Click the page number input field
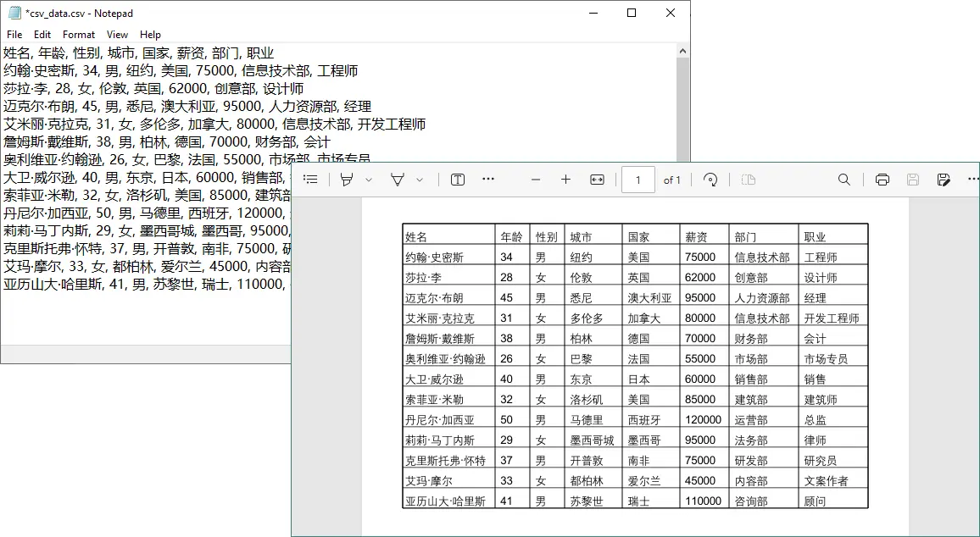Image resolution: width=980 pixels, height=537 pixels. tap(638, 179)
